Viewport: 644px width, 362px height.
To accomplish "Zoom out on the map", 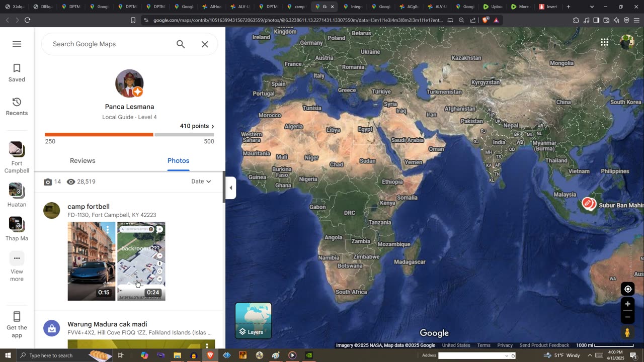I will pyautogui.click(x=627, y=317).
